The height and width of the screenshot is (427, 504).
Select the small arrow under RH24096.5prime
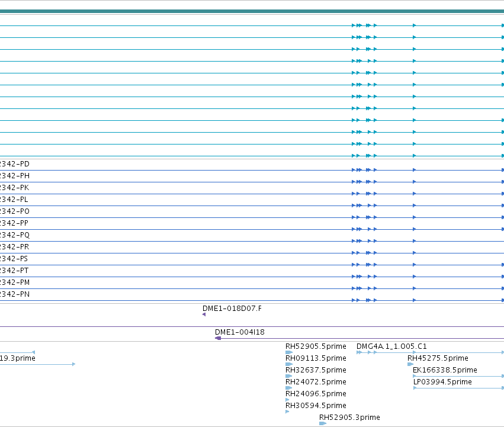pyautogui.click(x=287, y=400)
